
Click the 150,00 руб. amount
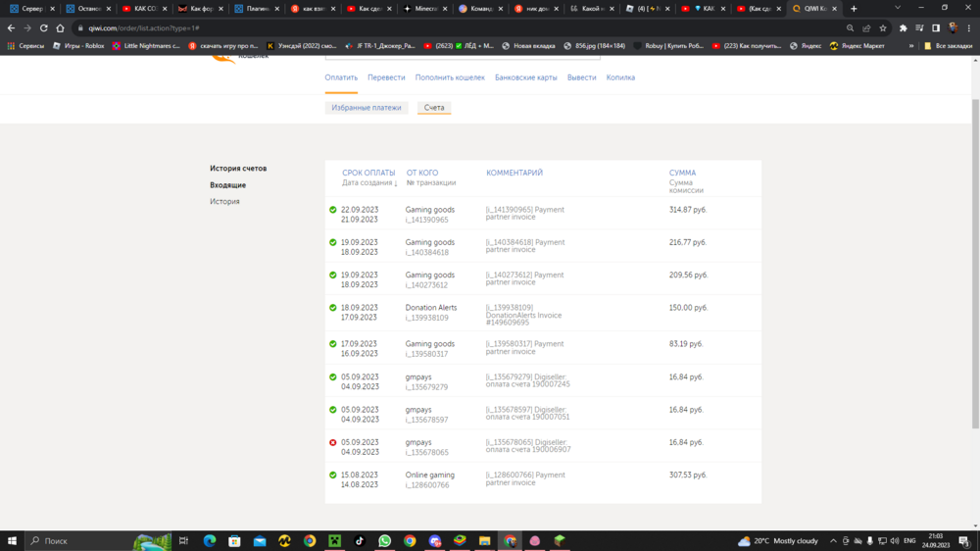tap(688, 308)
